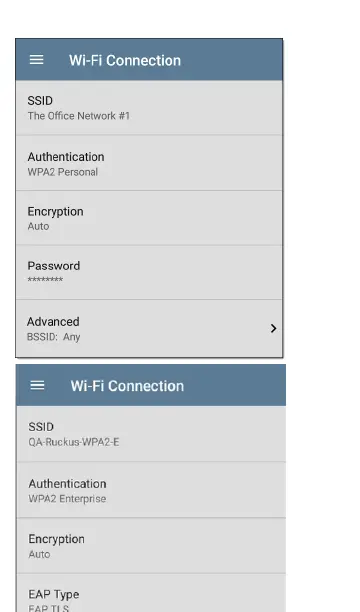
Task: Click the lower Wi-Fi Connection title
Action: (x=127, y=386)
